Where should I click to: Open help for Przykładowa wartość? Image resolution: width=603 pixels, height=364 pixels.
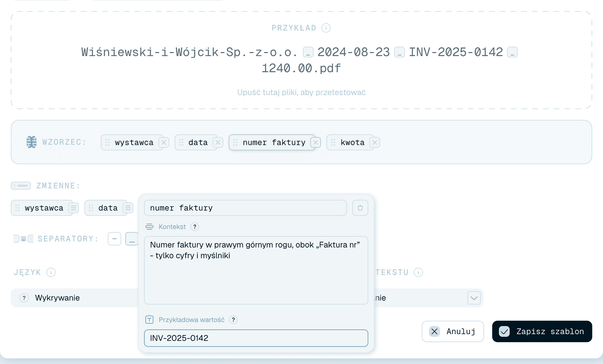pos(233,320)
